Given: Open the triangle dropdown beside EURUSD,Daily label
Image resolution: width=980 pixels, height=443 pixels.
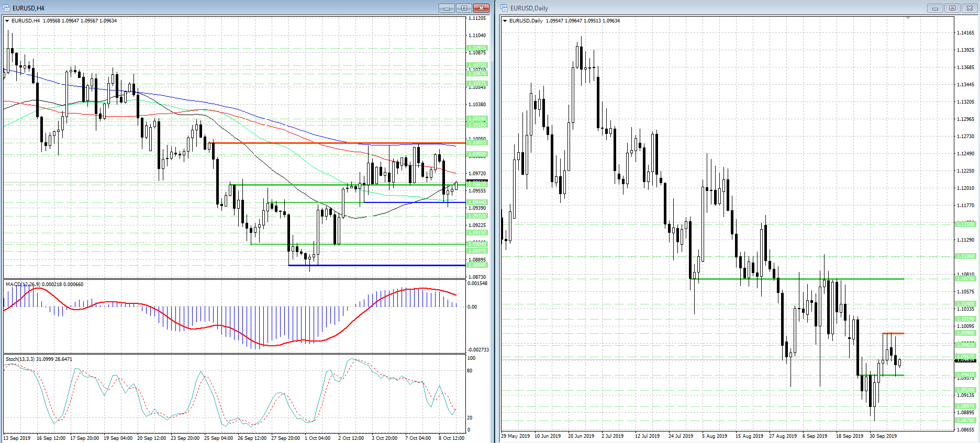Looking at the screenshot, I should click(x=505, y=21).
